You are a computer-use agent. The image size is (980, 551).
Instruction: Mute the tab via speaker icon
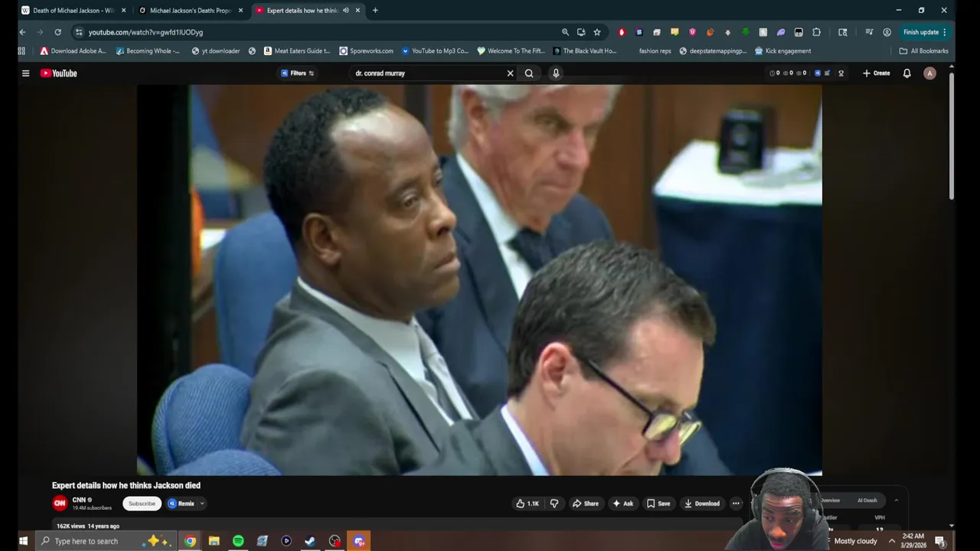(x=346, y=11)
